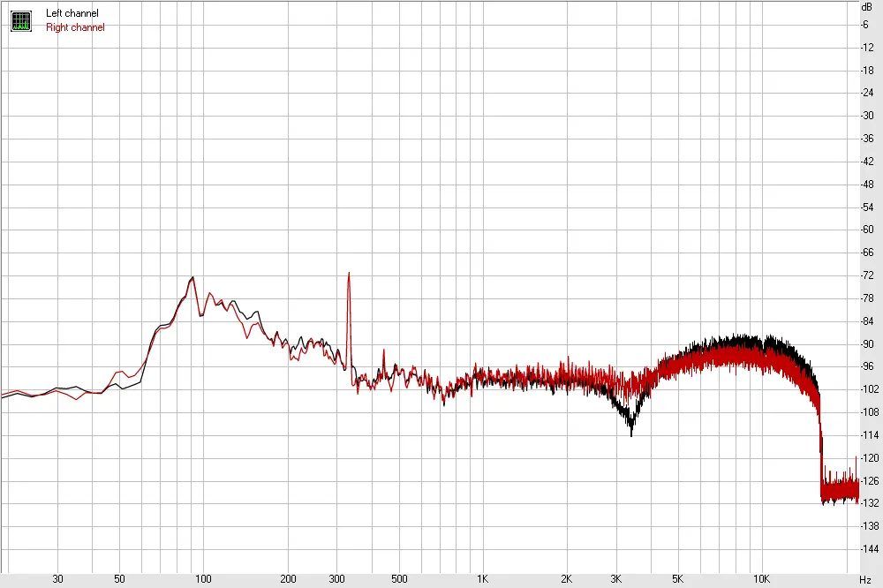Image resolution: width=883 pixels, height=588 pixels.
Task: Select the 'Left channel' legend label
Action: 72,13
